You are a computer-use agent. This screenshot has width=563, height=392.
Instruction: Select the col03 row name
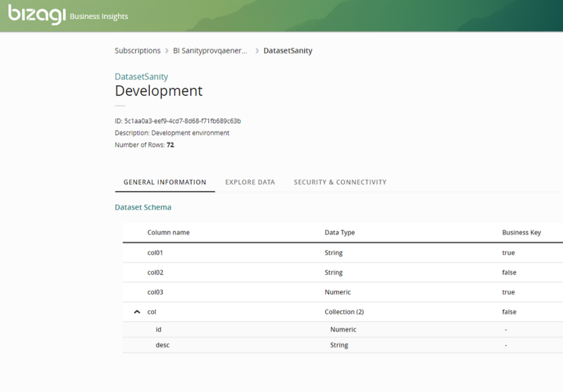tap(155, 292)
